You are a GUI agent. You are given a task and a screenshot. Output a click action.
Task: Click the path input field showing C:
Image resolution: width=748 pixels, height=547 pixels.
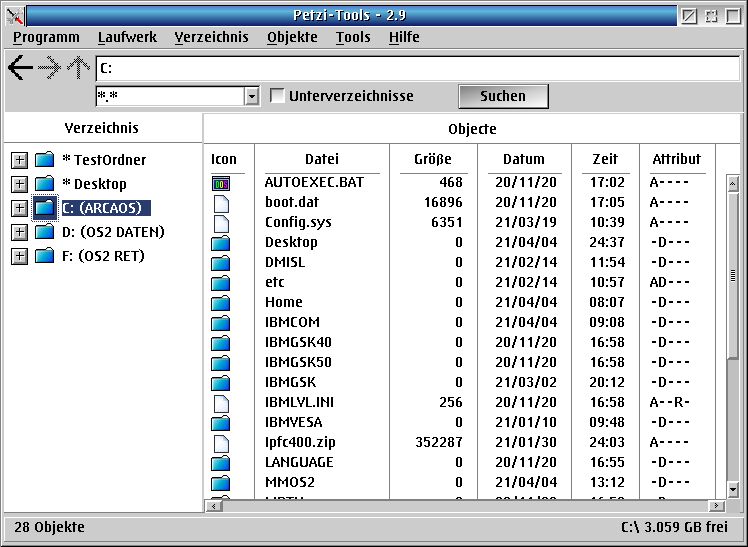(x=418, y=68)
